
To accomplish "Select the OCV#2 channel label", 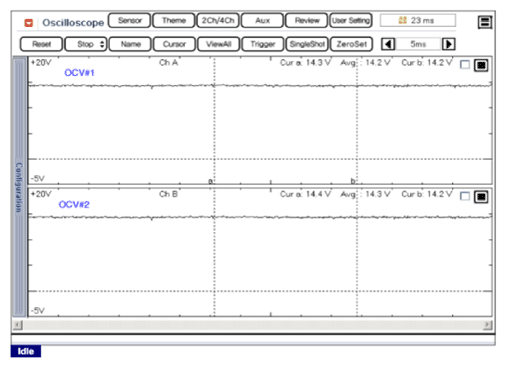I will click(x=74, y=204).
